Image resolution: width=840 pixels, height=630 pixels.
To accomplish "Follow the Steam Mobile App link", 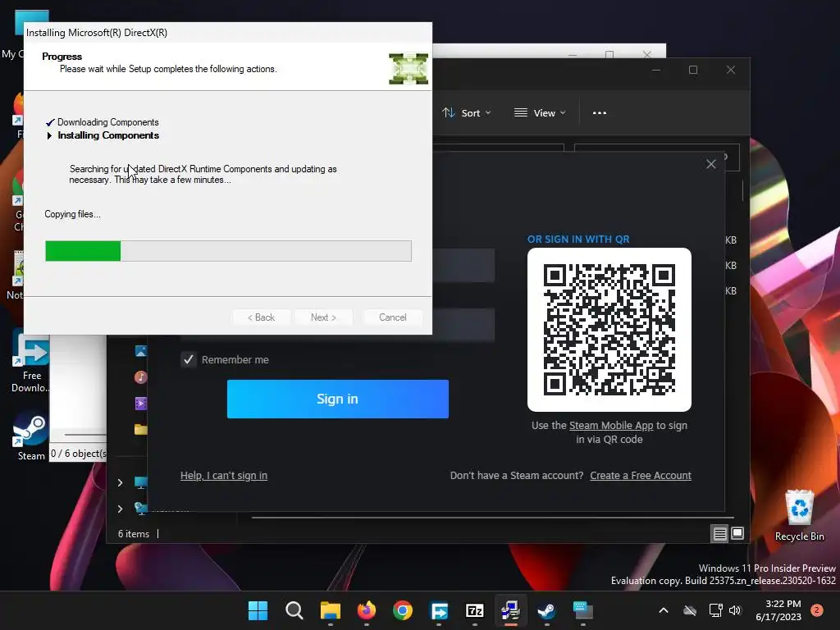I will [611, 426].
